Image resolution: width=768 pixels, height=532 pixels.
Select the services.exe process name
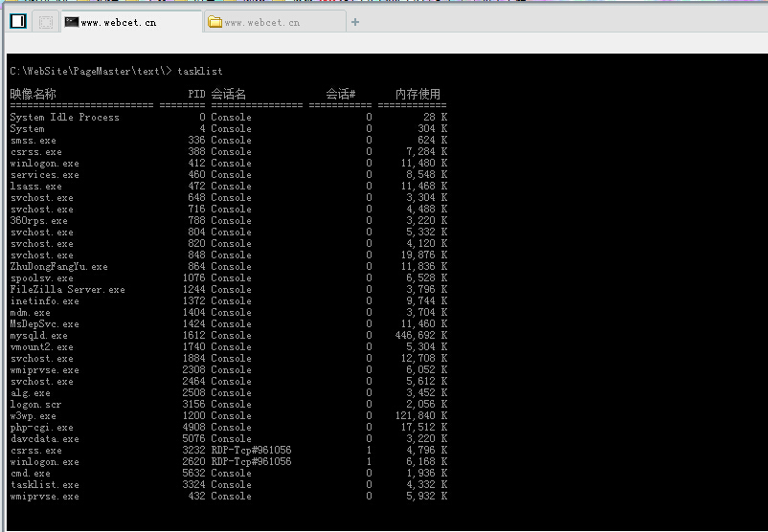[x=45, y=175]
